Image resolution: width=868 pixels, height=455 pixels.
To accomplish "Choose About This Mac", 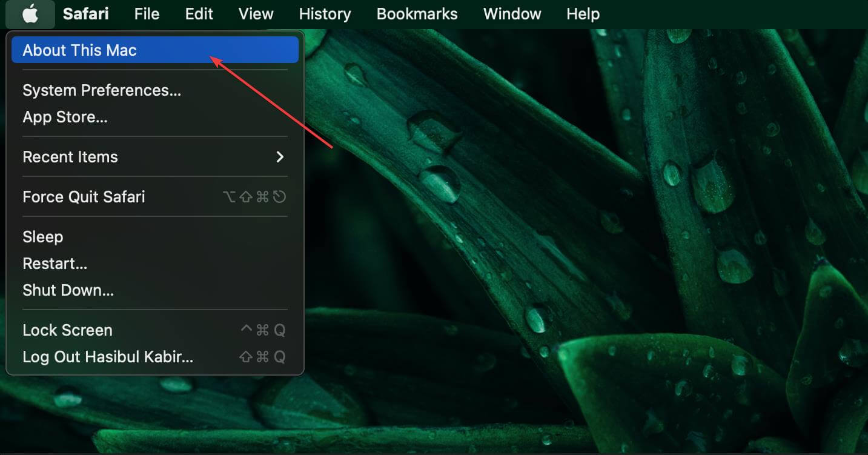I will (x=155, y=50).
